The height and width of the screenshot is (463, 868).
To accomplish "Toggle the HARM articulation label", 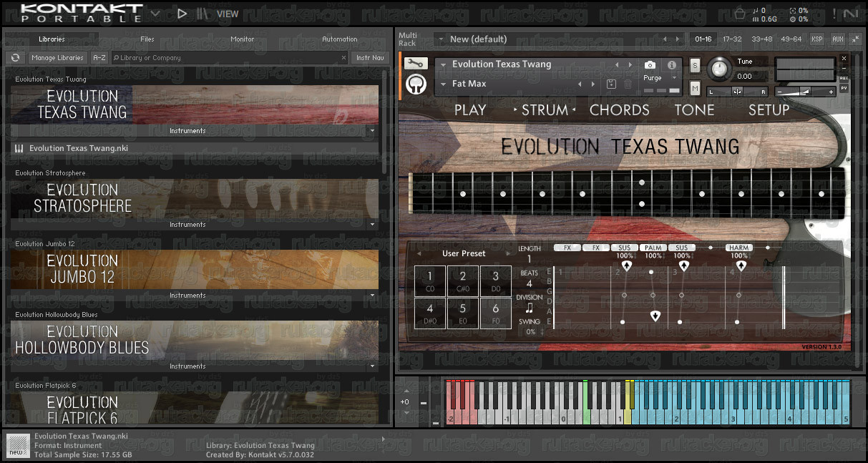I will (x=738, y=248).
